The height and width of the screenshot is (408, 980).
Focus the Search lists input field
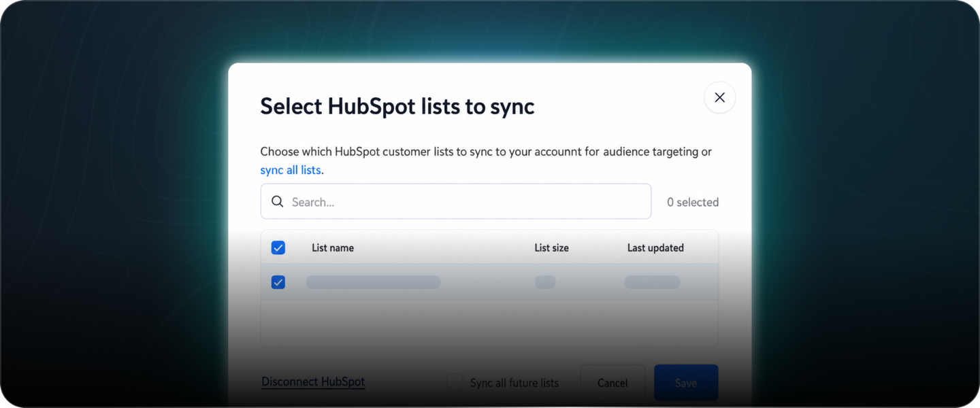click(x=455, y=201)
